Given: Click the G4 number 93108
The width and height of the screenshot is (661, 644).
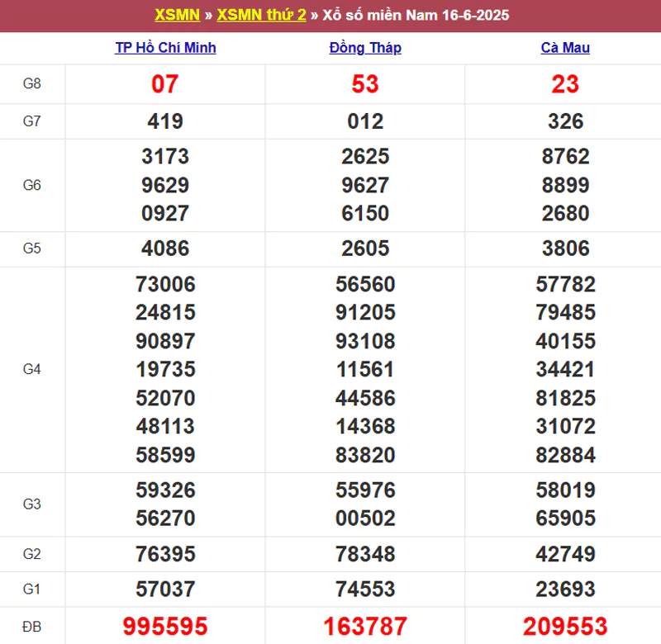Looking at the screenshot, I should tap(365, 341).
